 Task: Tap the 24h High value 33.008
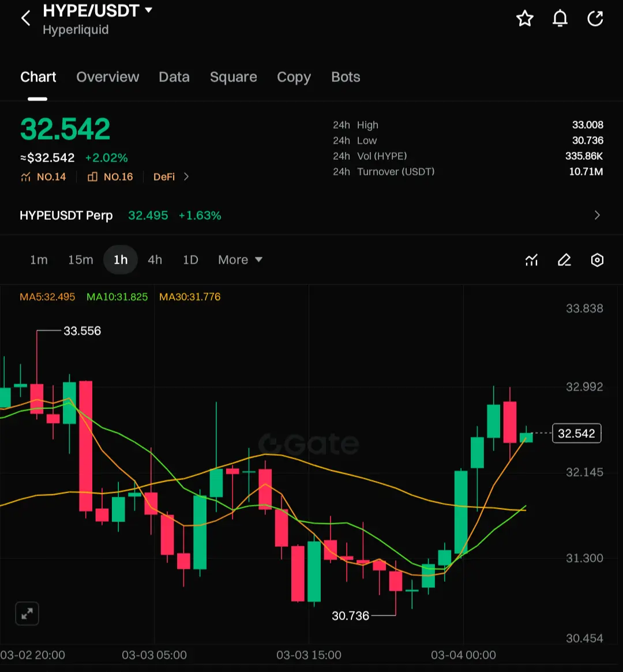click(587, 125)
